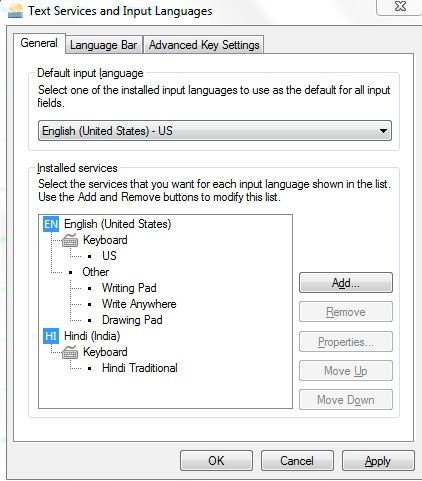Open Properties... for the selected service

click(x=346, y=342)
